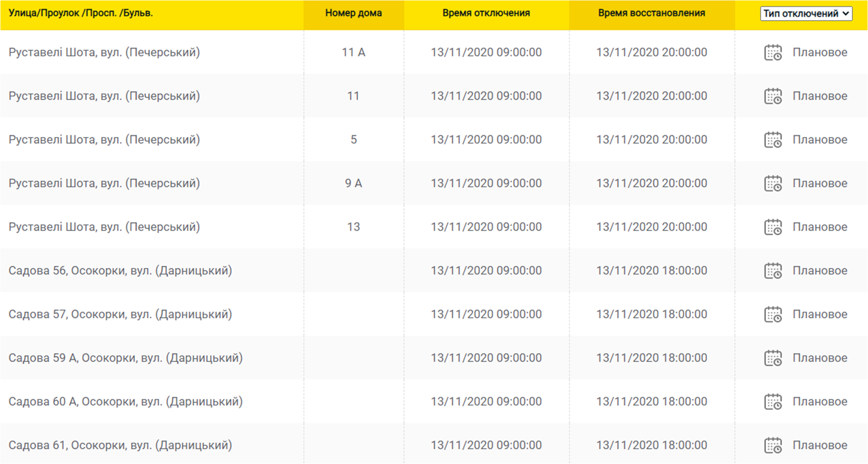Open the Тип отключений dropdown
Image resolution: width=868 pixels, height=464 pixels.
806,14
